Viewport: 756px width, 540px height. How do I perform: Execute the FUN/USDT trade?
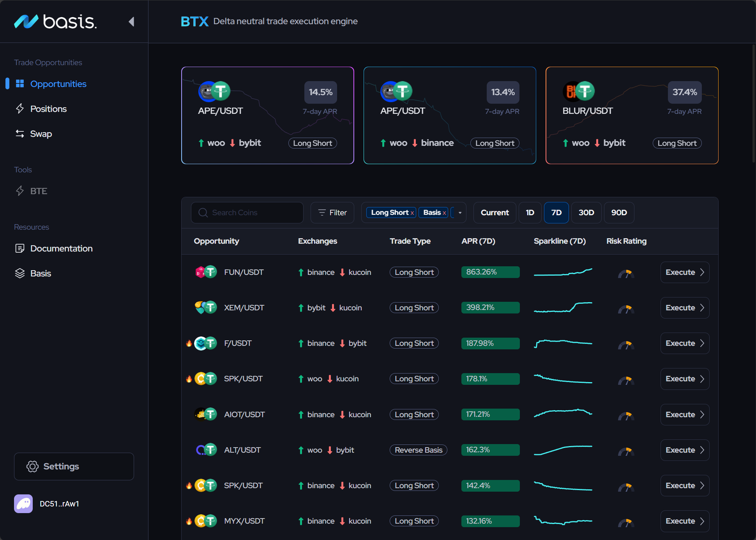click(x=685, y=272)
